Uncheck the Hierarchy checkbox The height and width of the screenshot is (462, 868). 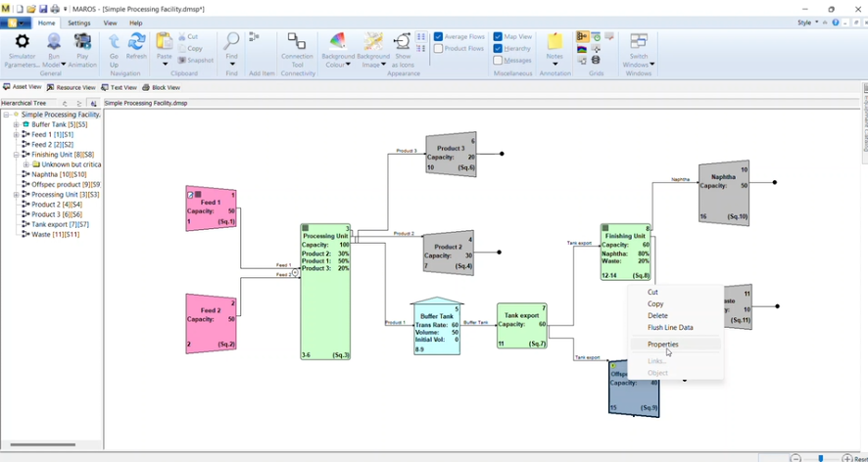[498, 49]
